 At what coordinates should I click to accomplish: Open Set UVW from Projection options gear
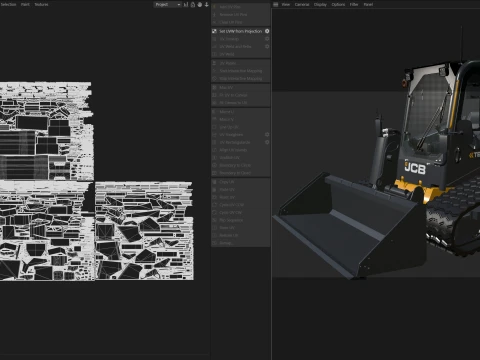click(267, 31)
